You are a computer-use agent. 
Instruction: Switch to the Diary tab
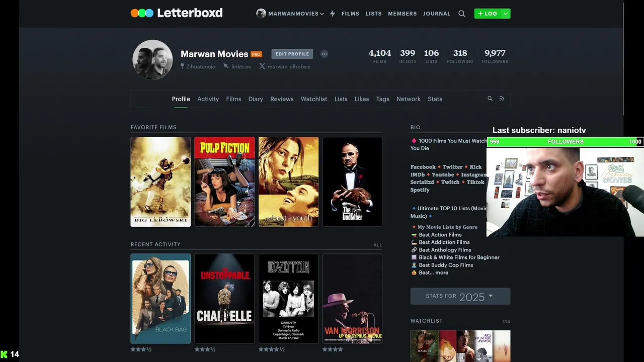point(256,99)
